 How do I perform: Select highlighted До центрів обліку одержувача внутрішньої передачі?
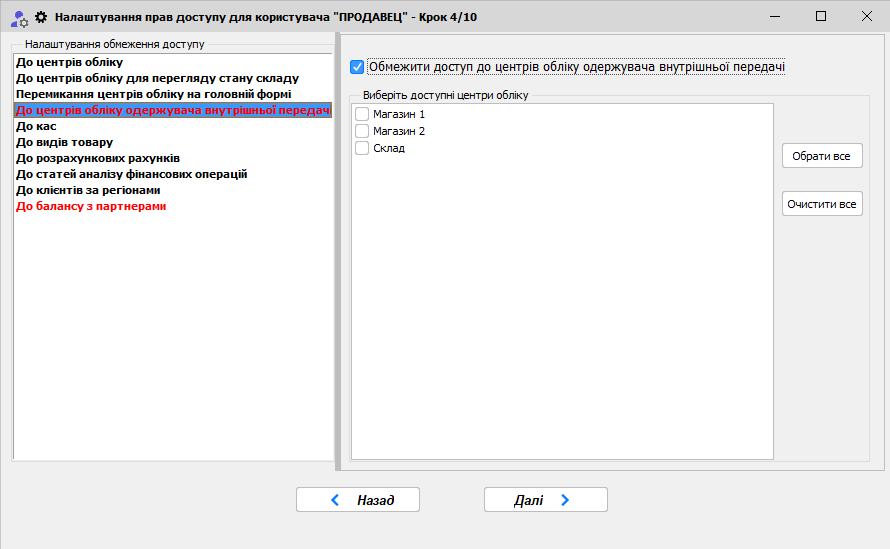pyautogui.click(x=172, y=110)
